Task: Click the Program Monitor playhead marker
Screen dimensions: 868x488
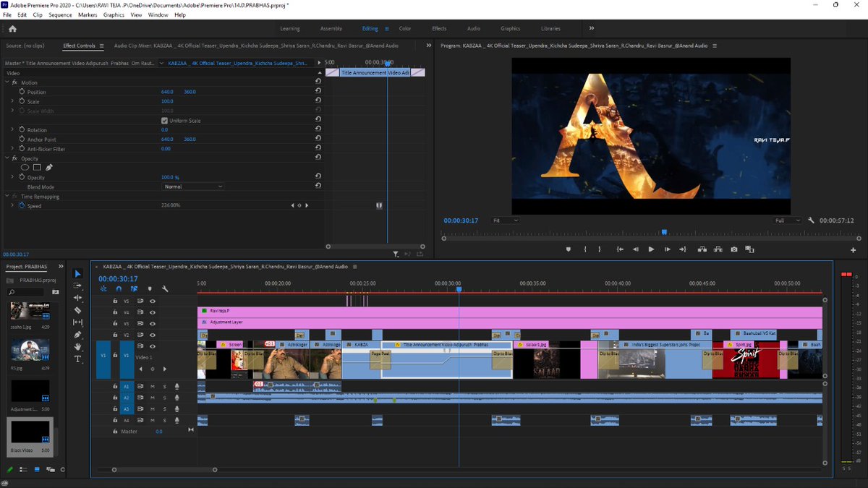Action: click(664, 232)
